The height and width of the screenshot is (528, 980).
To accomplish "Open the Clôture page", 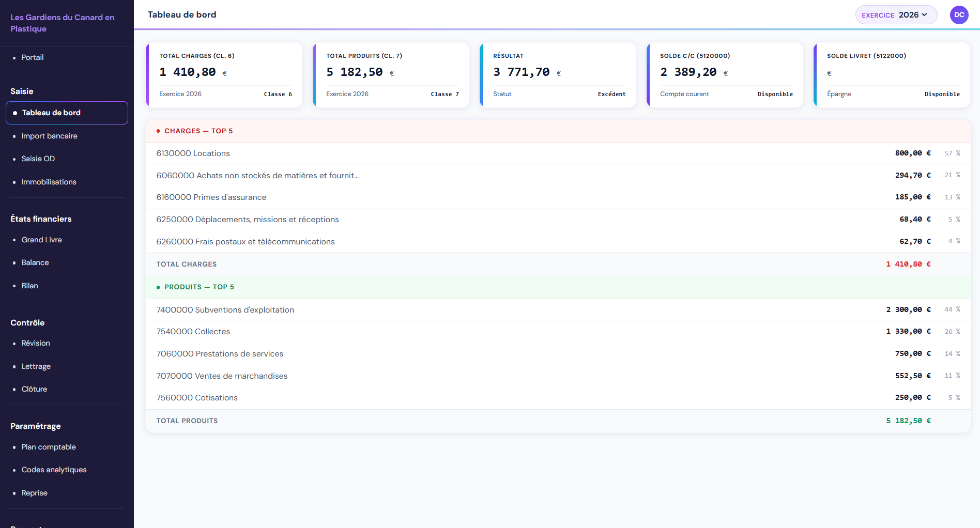I will pyautogui.click(x=35, y=389).
